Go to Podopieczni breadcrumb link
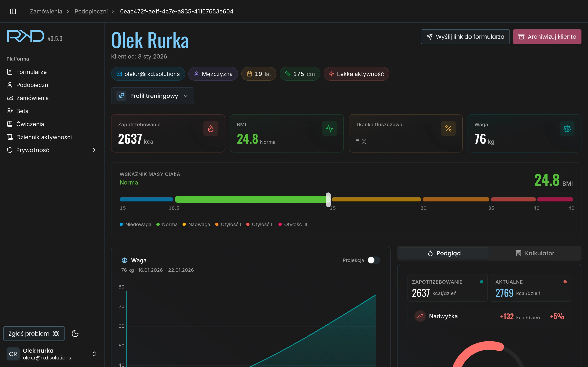 [x=91, y=11]
